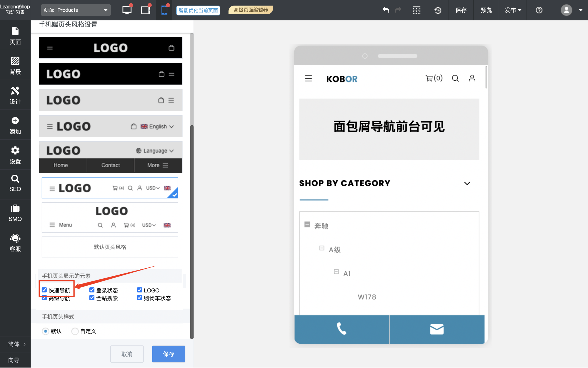Select the 自定义 radio button
Viewport: 588px width, 368px height.
coord(75,331)
